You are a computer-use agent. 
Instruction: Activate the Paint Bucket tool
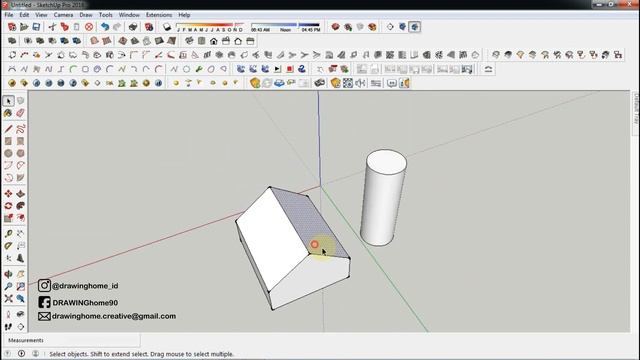8,113
